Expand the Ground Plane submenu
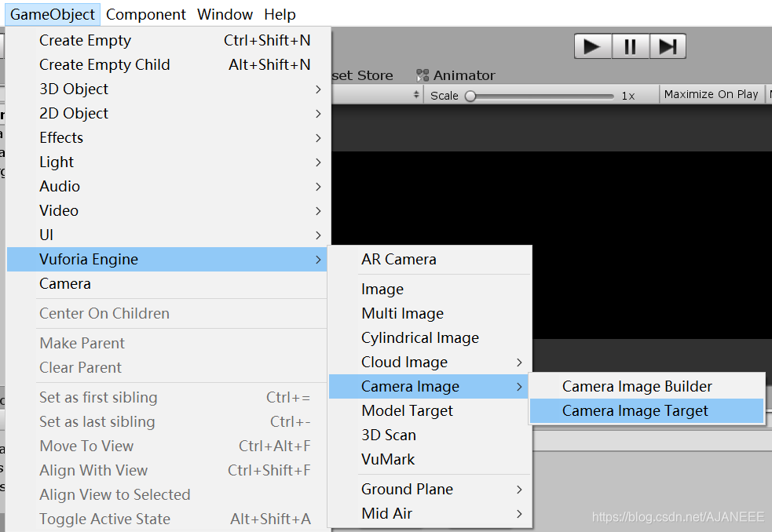772x532 pixels. coord(430,489)
